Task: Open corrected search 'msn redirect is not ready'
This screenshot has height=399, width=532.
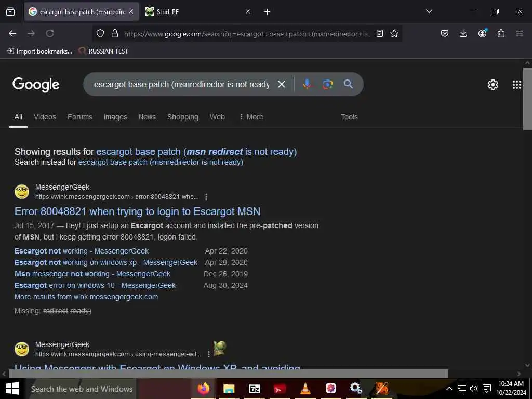Action: click(x=196, y=152)
